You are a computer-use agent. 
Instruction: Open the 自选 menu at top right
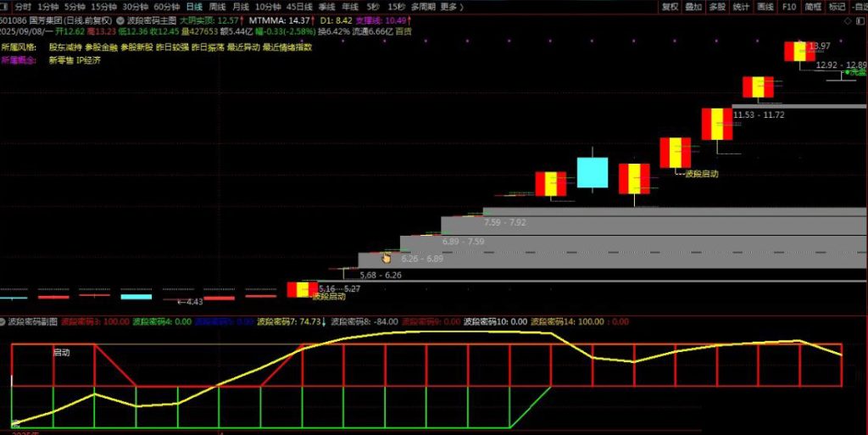[859, 7]
